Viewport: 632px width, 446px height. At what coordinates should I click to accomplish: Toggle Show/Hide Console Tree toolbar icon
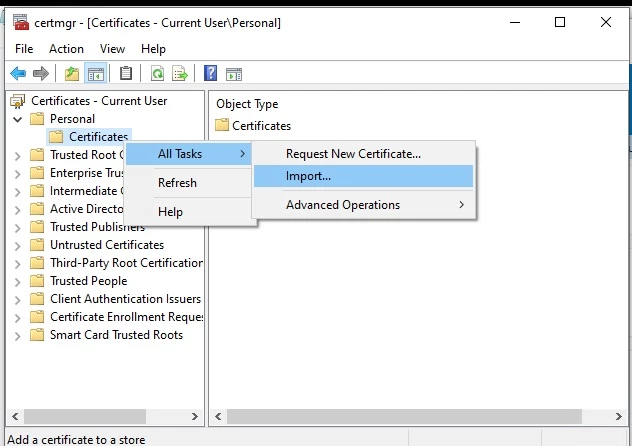96,74
